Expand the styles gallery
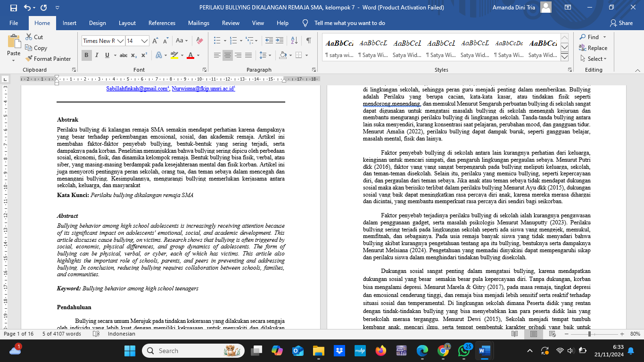Screen dimensions: 644x362 pyautogui.click(x=564, y=58)
